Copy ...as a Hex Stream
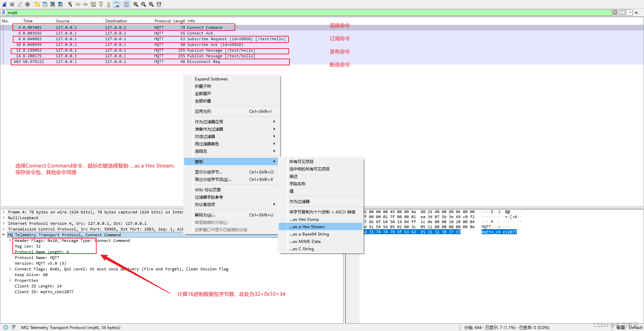 pyautogui.click(x=321, y=227)
